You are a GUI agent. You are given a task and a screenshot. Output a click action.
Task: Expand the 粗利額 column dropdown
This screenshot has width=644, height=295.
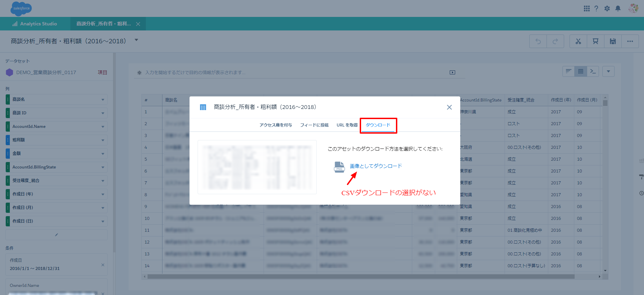click(x=103, y=140)
